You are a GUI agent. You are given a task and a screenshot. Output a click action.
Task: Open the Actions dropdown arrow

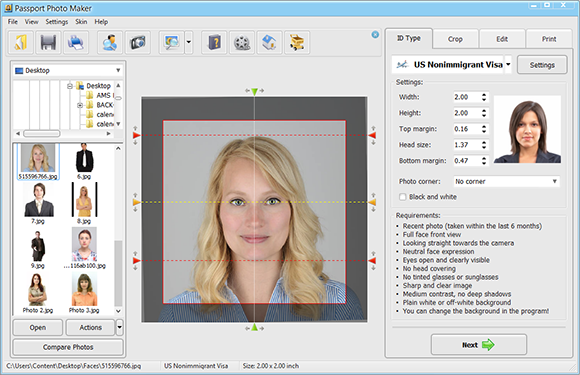point(119,328)
